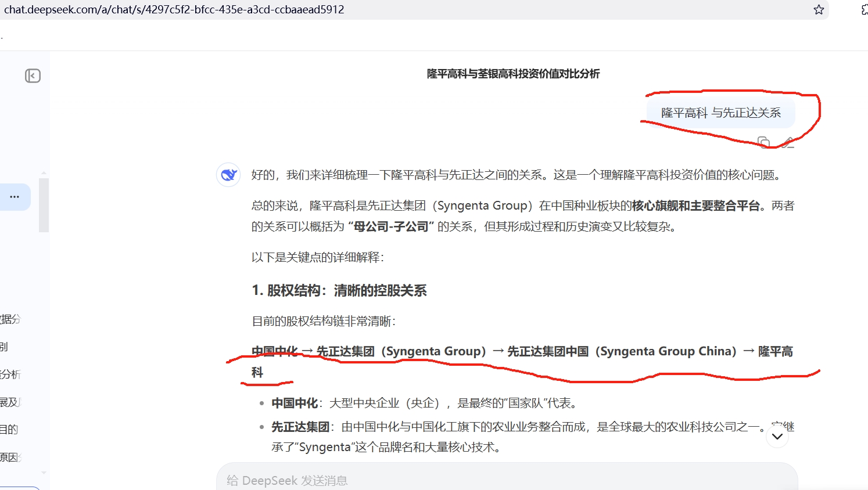868x490 pixels.
Task: Open sidebar chat ending with "原因"
Action: [x=10, y=457]
